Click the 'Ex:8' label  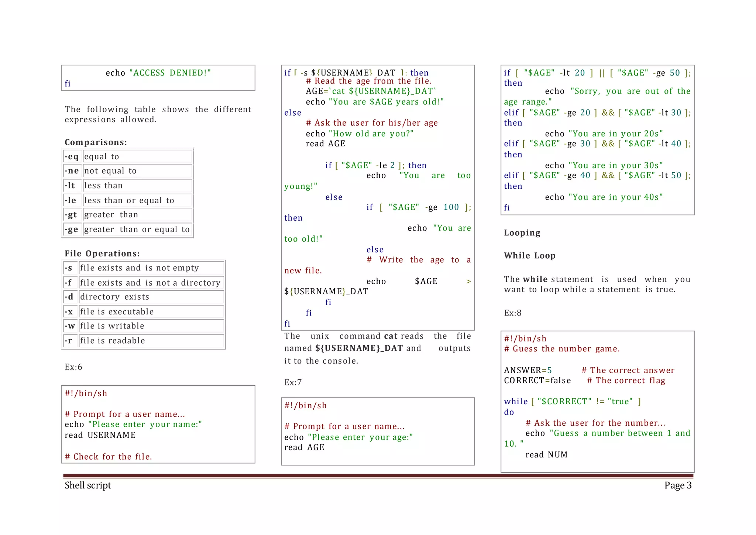[513, 313]
